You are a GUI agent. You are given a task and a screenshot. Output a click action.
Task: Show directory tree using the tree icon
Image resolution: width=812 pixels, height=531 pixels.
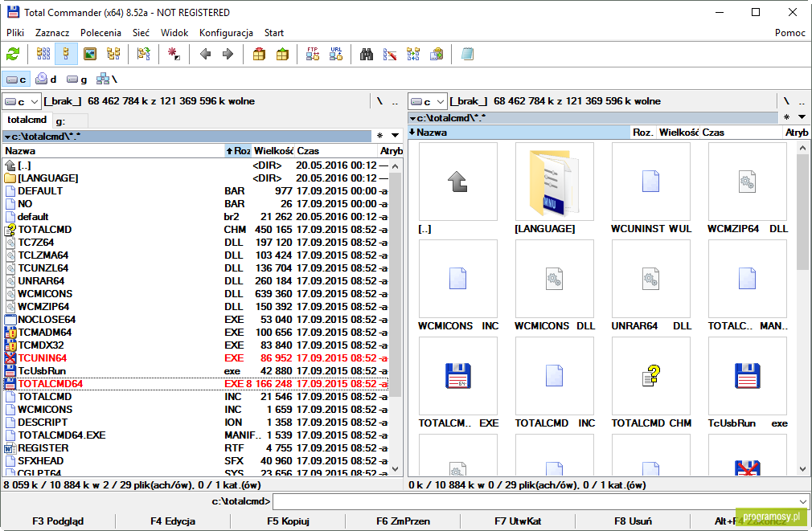[x=113, y=54]
